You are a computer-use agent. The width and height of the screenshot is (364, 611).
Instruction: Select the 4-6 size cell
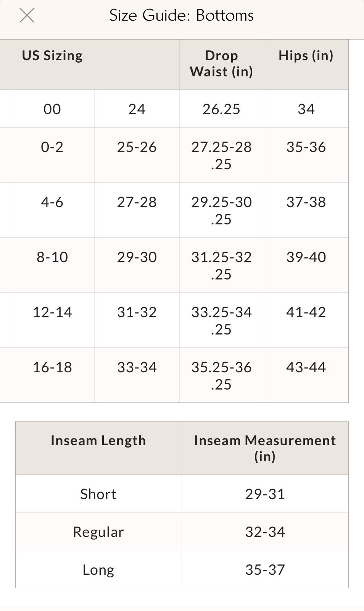pyautogui.click(x=52, y=210)
